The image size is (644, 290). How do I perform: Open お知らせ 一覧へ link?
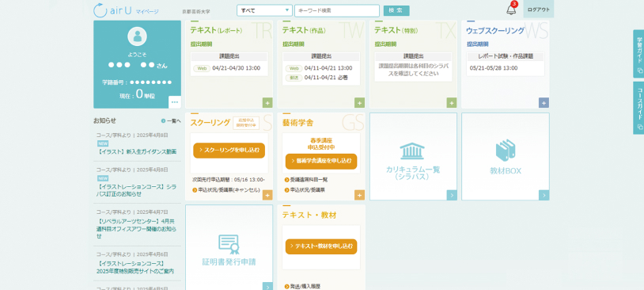pyautogui.click(x=171, y=121)
